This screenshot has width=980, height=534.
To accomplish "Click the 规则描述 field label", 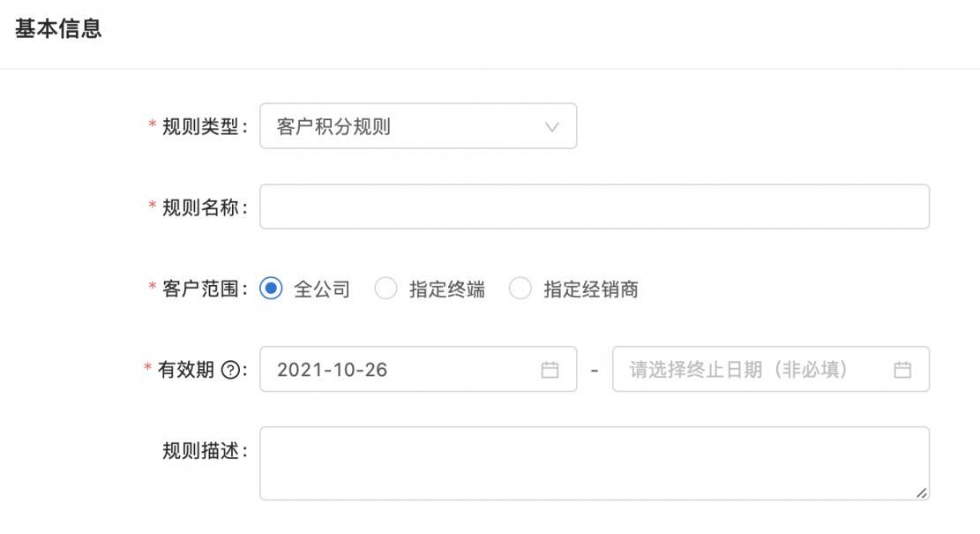I will (200, 450).
